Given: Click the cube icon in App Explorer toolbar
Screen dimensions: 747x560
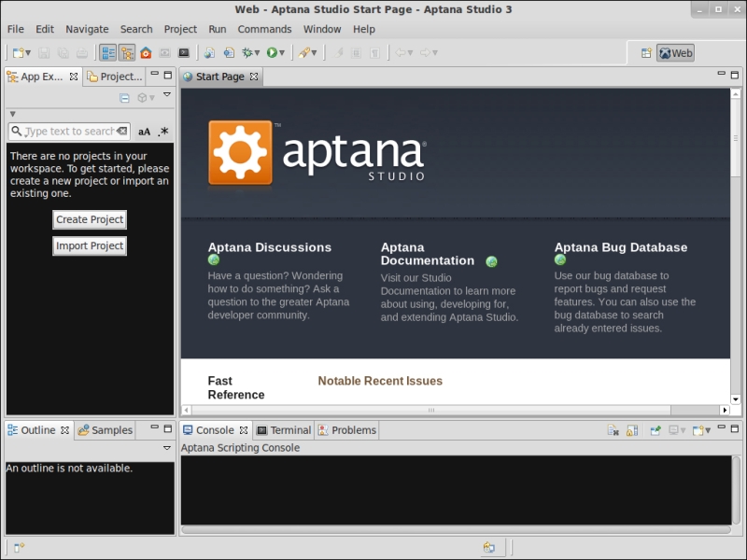Looking at the screenshot, I should tap(142, 98).
